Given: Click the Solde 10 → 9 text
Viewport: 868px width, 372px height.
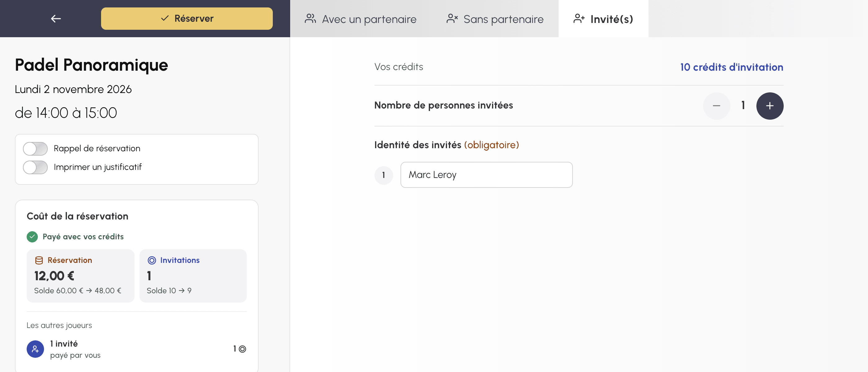Looking at the screenshot, I should pyautogui.click(x=169, y=290).
